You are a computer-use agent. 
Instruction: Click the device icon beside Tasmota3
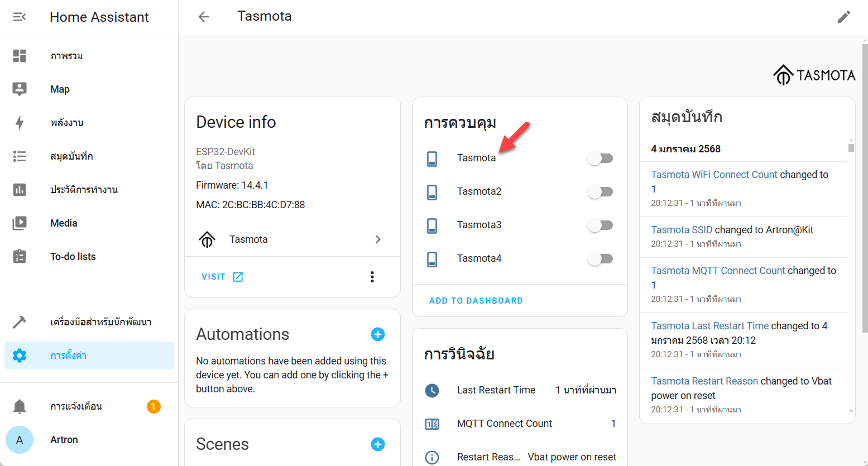pos(432,225)
